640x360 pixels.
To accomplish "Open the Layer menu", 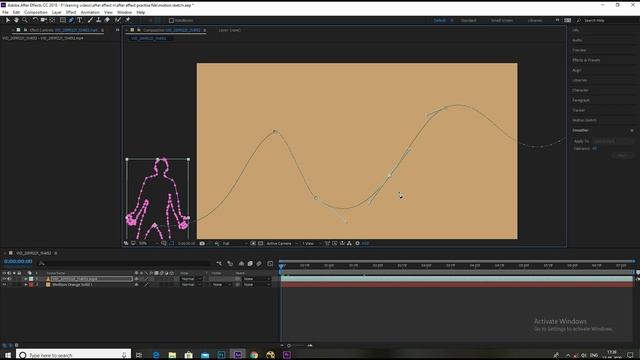I will point(57,12).
